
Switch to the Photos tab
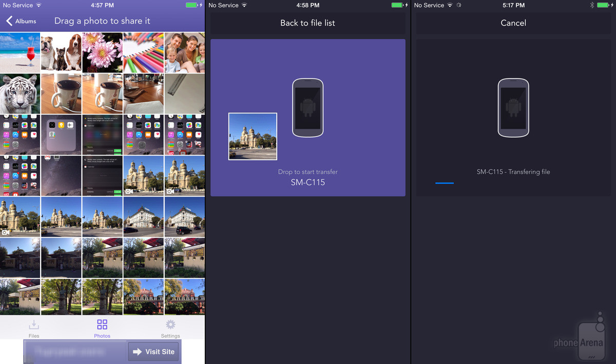(x=102, y=328)
